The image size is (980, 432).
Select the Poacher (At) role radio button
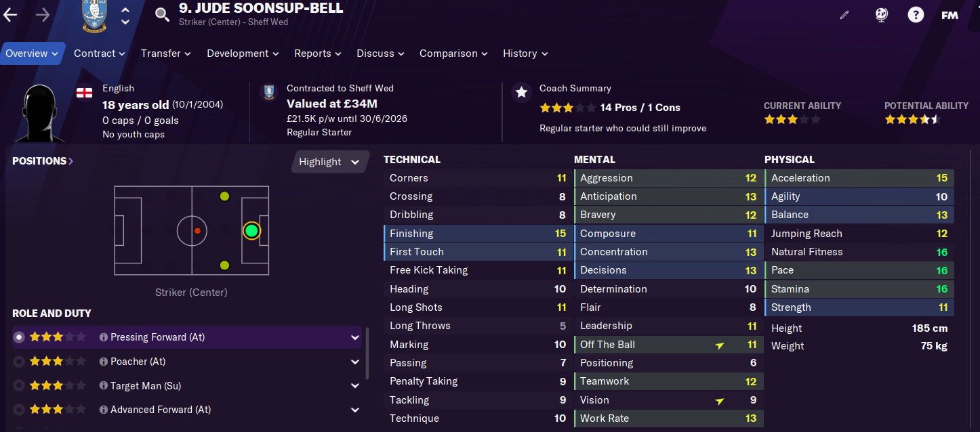coord(19,362)
